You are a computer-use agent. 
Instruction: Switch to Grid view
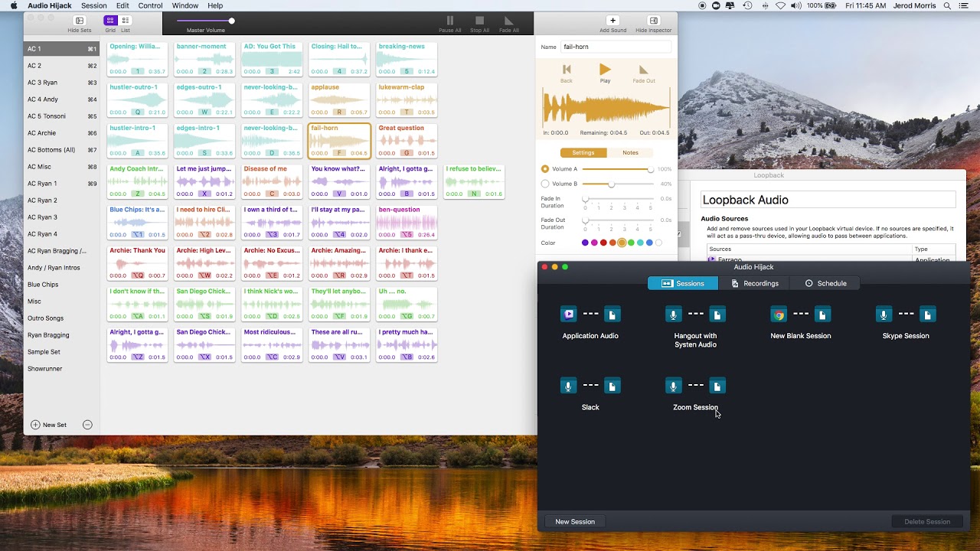(110, 21)
